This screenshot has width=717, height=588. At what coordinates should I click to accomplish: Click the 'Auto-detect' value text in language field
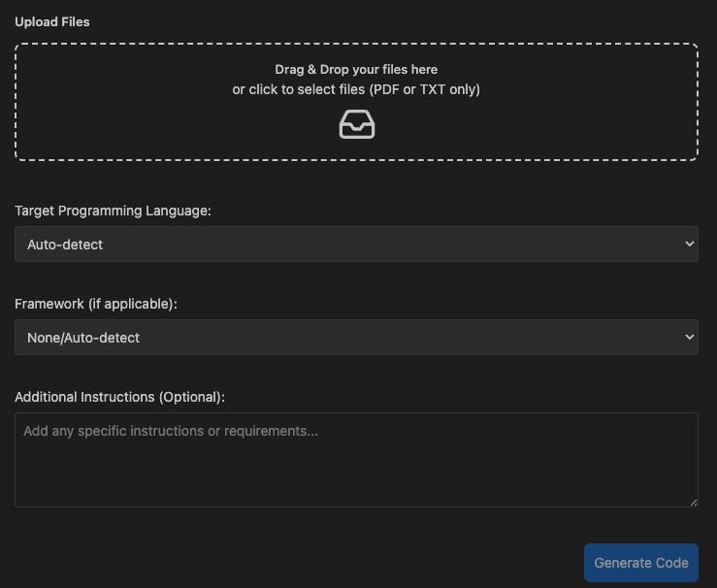tap(65, 245)
